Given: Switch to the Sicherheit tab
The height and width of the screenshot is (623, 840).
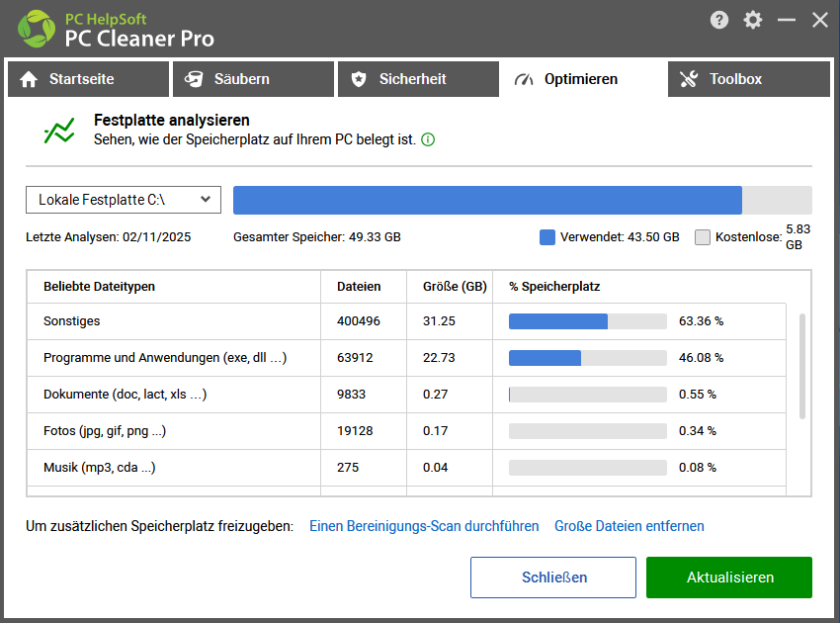Looking at the screenshot, I should [418, 79].
